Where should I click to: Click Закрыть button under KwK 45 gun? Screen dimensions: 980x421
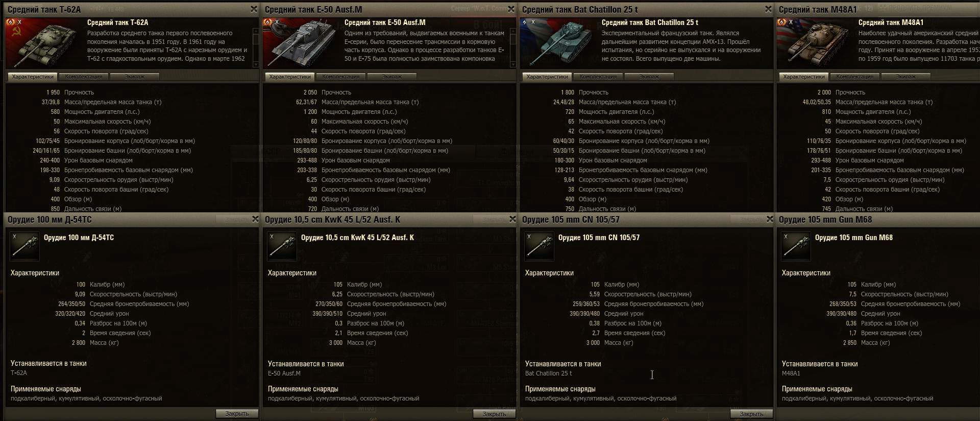tap(494, 414)
